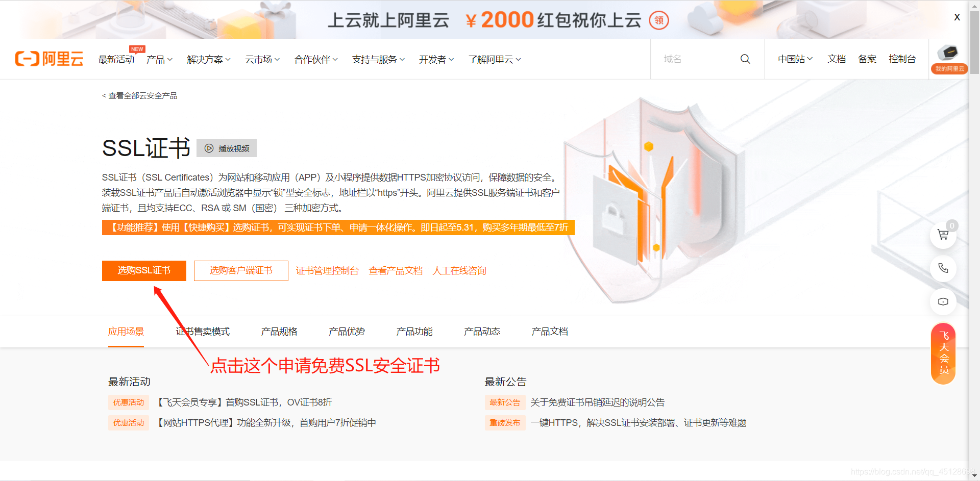Open 查看产品文档 link
The image size is (980, 481).
(x=396, y=271)
